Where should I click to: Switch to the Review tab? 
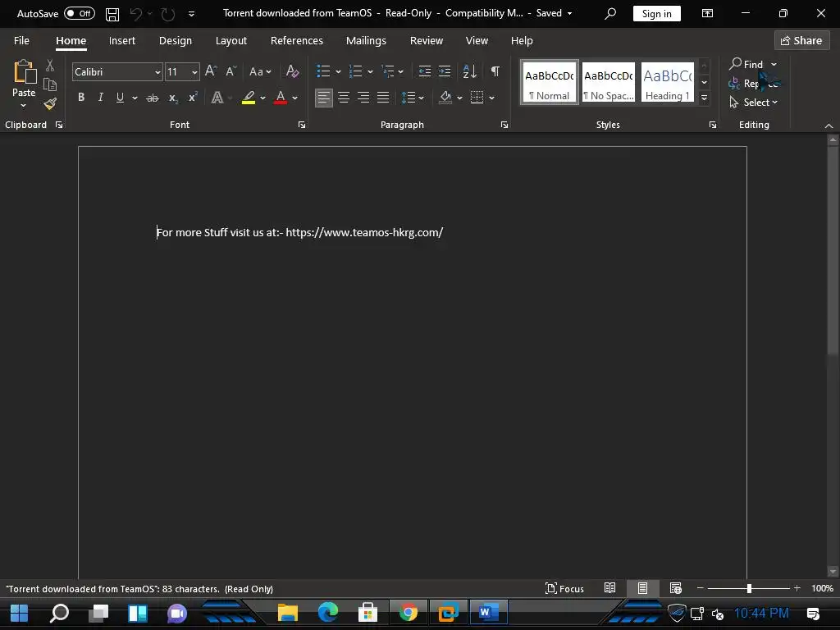pyautogui.click(x=427, y=41)
